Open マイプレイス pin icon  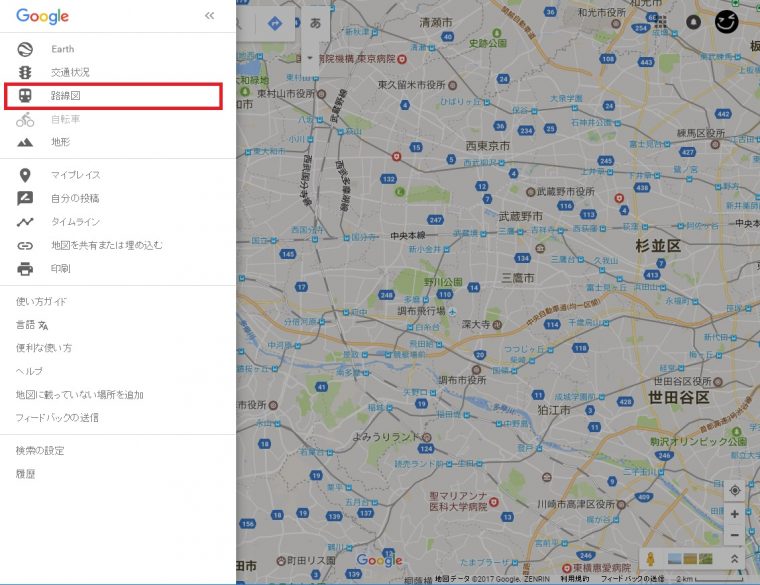coord(25,175)
